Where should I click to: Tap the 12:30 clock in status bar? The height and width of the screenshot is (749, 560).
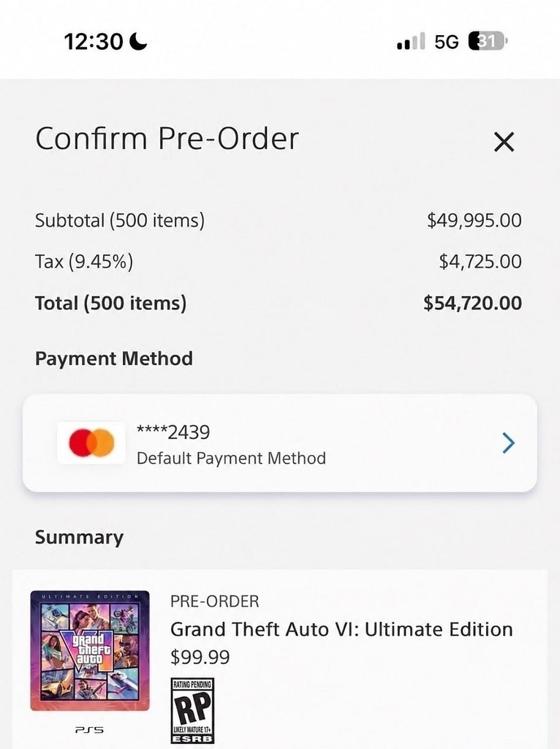94,42
